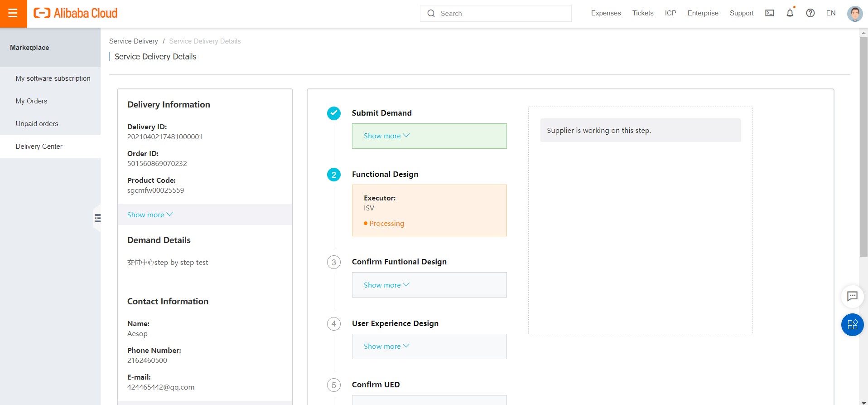
Task: Click the Service Delivery breadcrumb link
Action: point(133,41)
